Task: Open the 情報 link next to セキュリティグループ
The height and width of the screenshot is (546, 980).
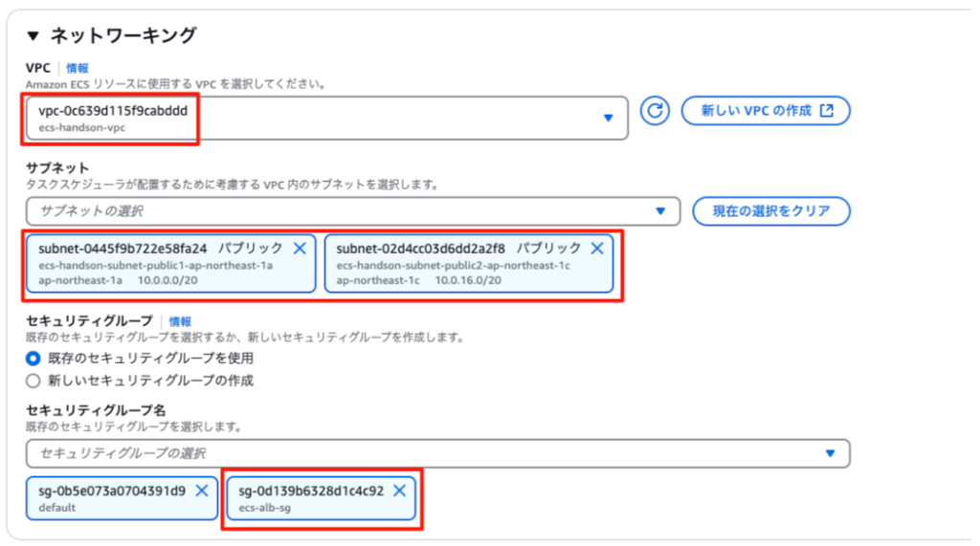Action: (180, 322)
